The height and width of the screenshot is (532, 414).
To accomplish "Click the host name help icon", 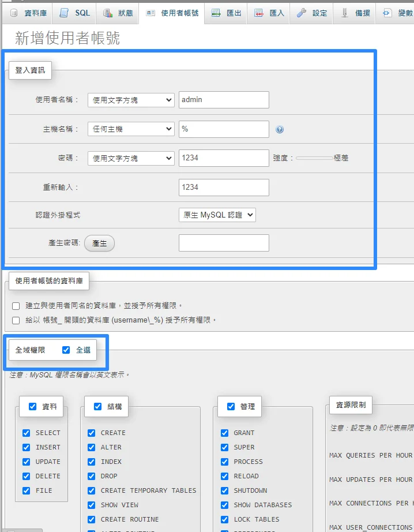I will pos(280,129).
